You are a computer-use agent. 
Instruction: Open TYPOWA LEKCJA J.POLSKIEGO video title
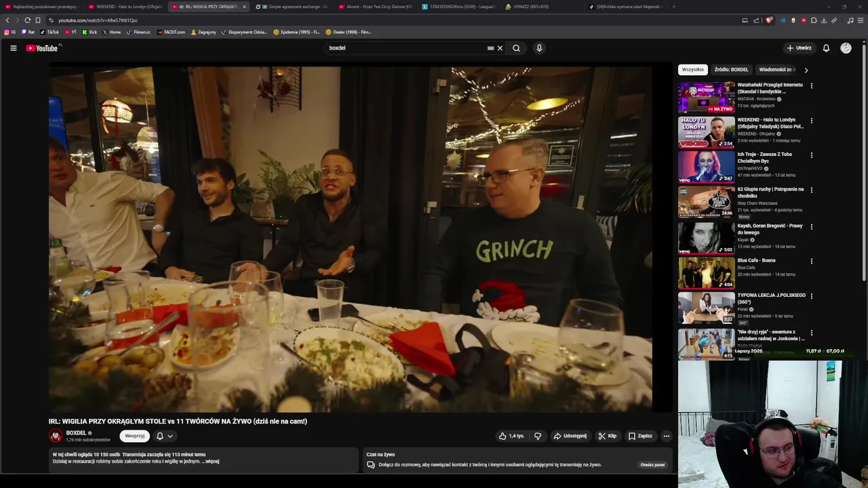tap(771, 299)
